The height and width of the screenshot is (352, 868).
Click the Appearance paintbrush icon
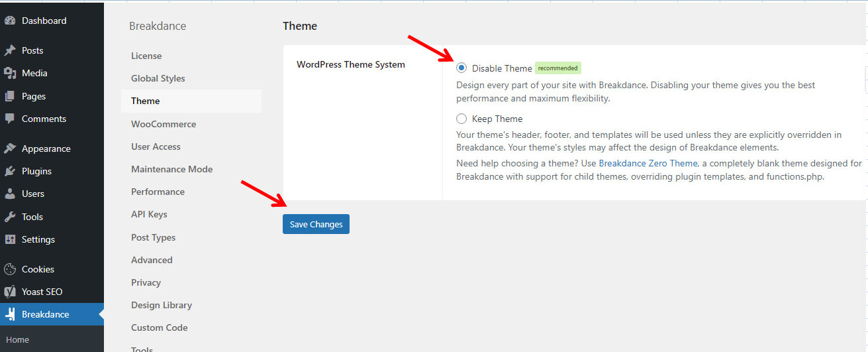point(10,148)
